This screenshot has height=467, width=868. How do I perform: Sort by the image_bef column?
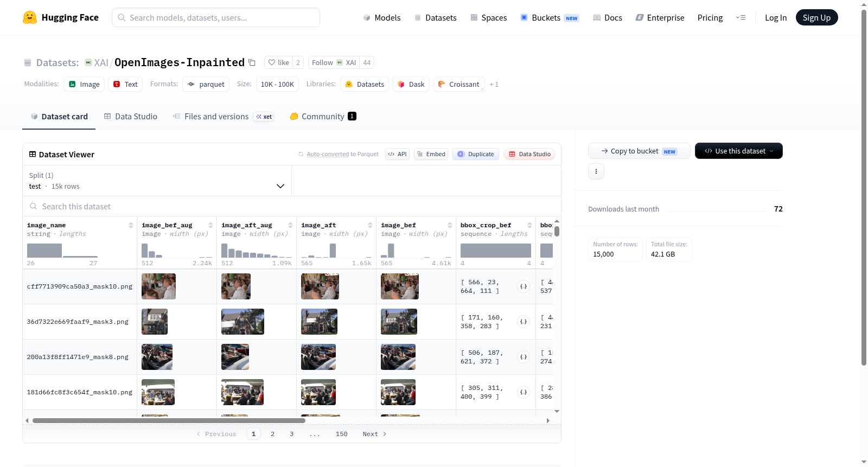point(450,225)
